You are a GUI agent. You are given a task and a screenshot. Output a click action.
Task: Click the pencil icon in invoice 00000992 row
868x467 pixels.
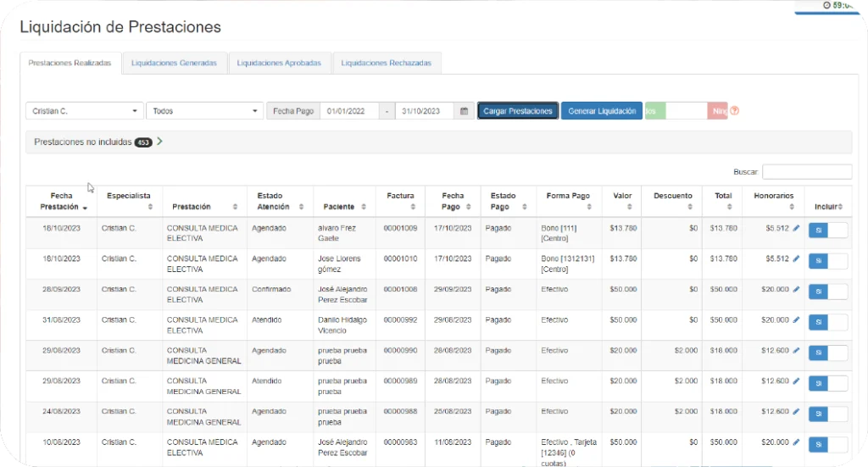click(796, 320)
